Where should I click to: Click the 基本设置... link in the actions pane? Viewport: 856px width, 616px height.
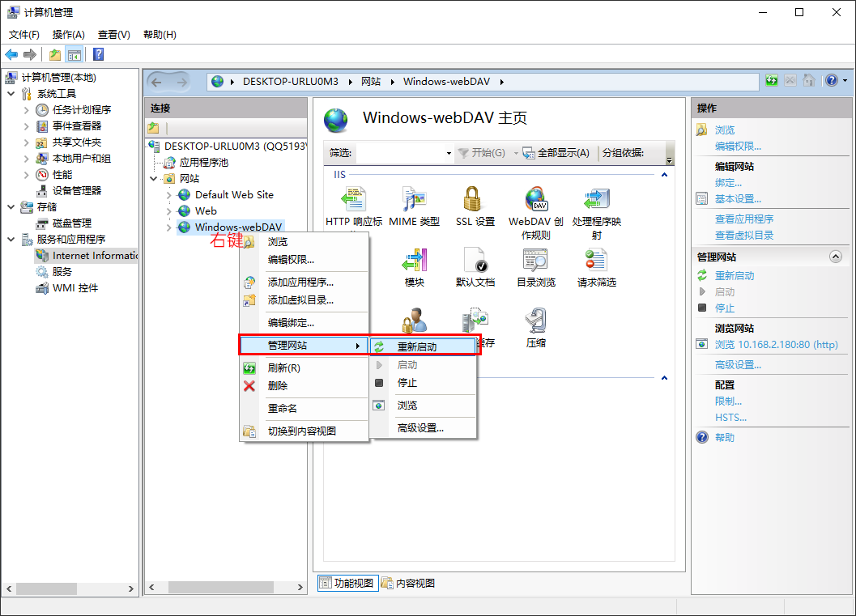[x=738, y=199]
